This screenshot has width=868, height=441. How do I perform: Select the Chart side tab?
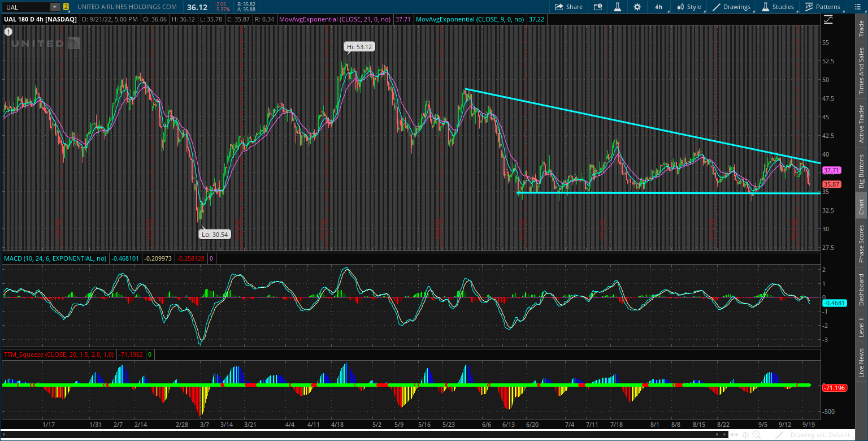(x=861, y=206)
